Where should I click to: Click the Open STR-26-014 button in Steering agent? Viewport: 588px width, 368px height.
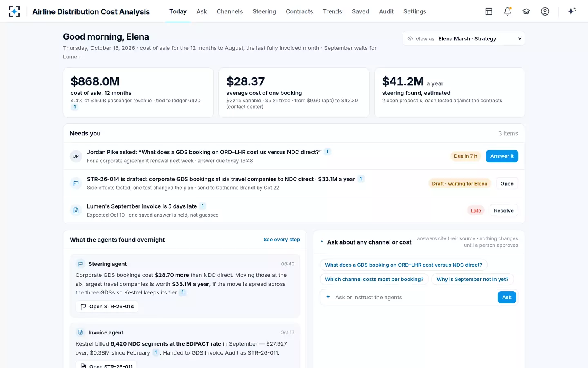[x=107, y=307]
